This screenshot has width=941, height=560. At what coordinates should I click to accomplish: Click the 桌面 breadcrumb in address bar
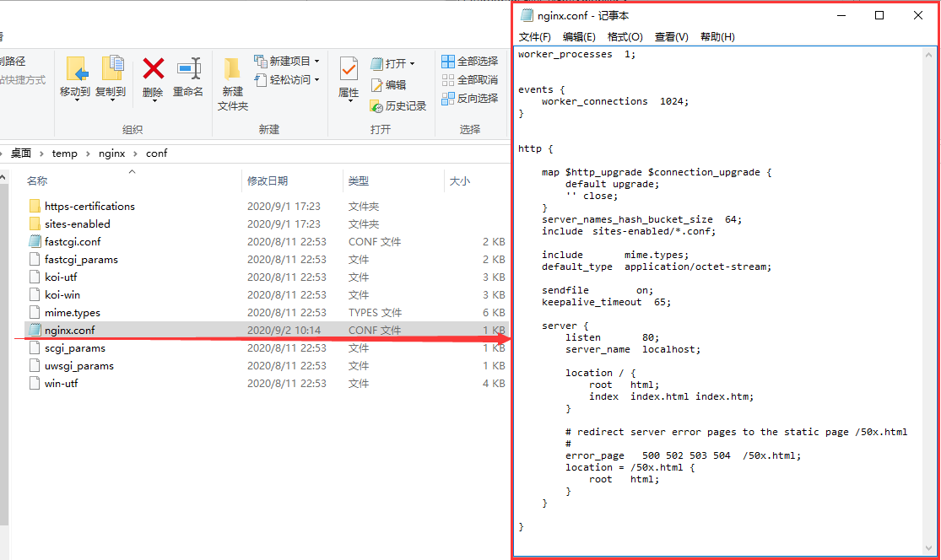point(21,153)
